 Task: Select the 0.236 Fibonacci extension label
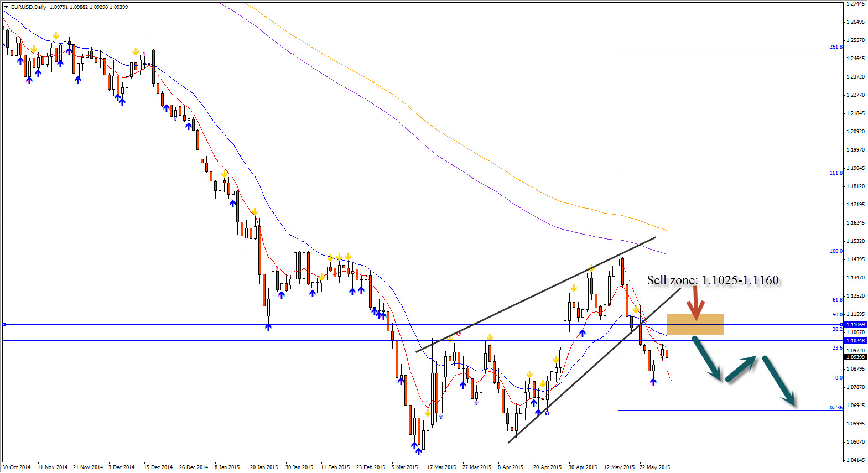point(836,408)
